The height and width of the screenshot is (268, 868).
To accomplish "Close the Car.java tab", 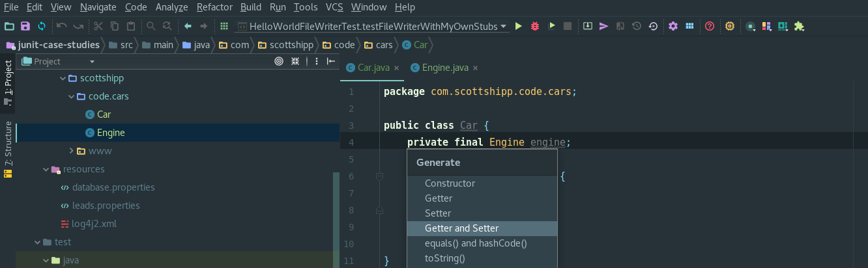I will click(396, 68).
